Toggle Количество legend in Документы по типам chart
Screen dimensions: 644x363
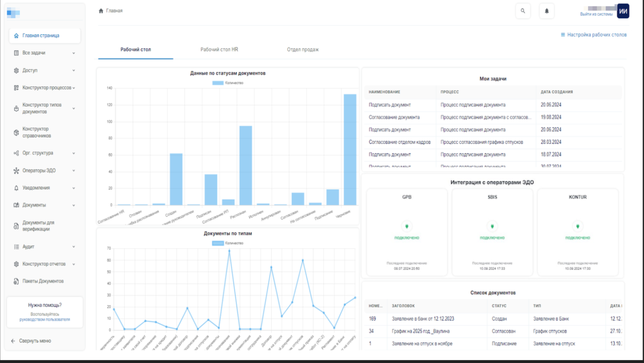click(x=228, y=243)
